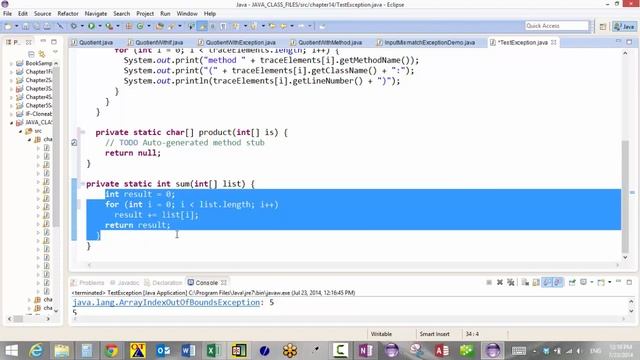Open the Open Console dropdown arrow
This screenshot has width=640, height=360.
609,282
